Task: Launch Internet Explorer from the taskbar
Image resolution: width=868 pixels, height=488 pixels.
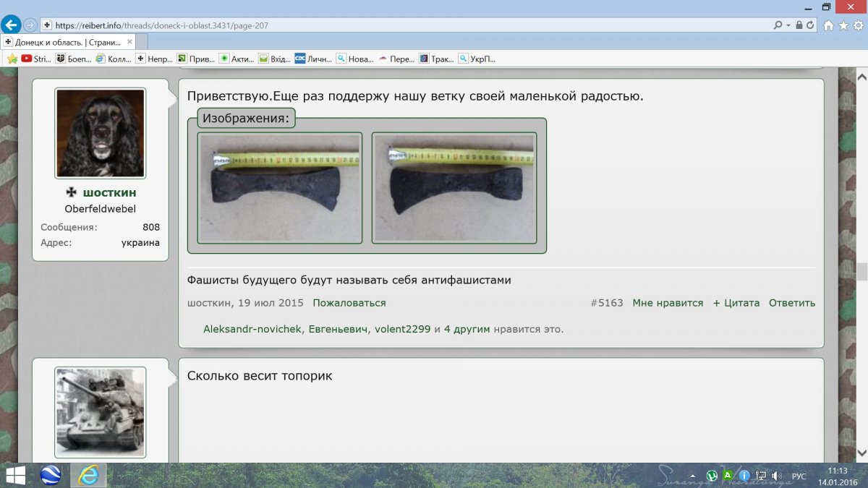Action: (89, 475)
